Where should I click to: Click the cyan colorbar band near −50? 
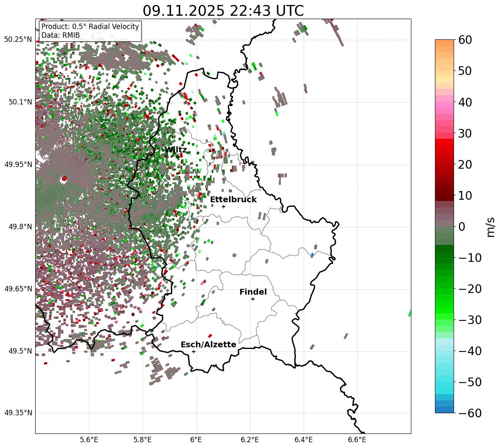[444, 385]
